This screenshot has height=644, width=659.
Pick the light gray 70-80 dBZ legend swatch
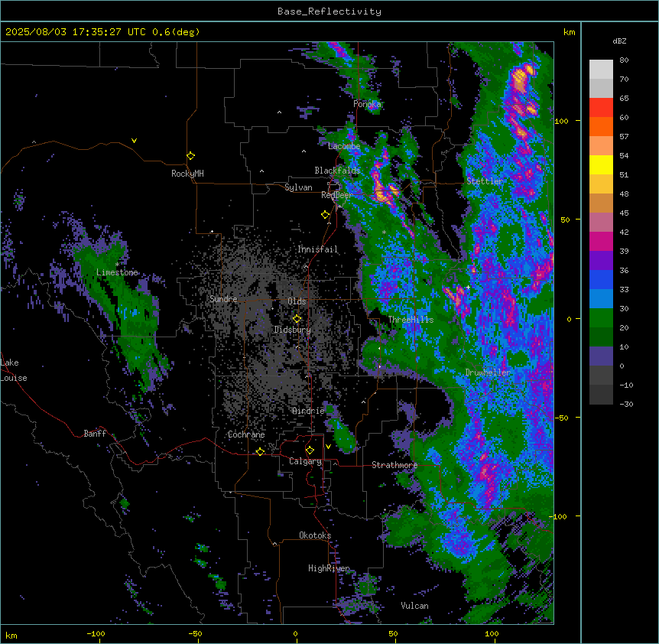coord(601,70)
